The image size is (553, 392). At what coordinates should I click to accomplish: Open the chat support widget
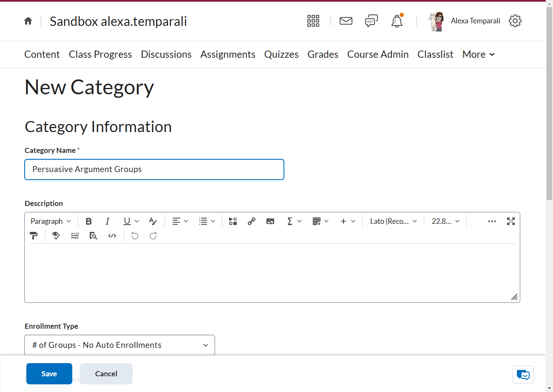pos(523,375)
